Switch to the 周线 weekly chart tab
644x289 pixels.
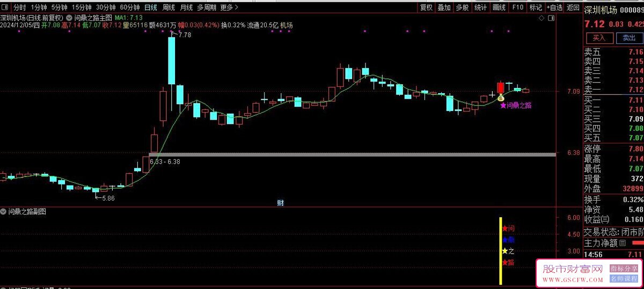(x=169, y=8)
